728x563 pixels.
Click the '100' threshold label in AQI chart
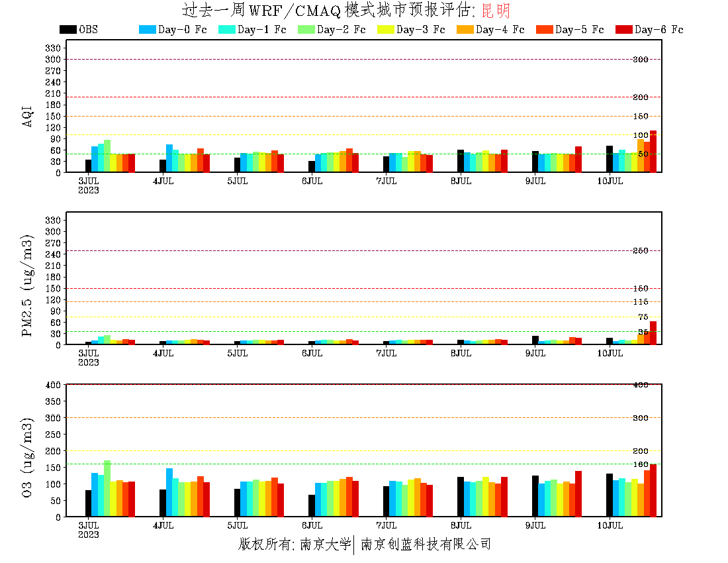[x=641, y=135]
